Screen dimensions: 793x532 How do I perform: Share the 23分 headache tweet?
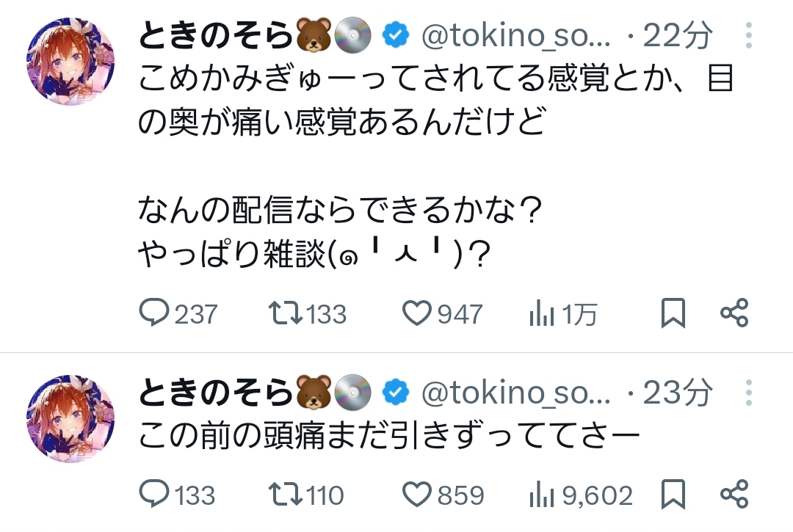(734, 495)
